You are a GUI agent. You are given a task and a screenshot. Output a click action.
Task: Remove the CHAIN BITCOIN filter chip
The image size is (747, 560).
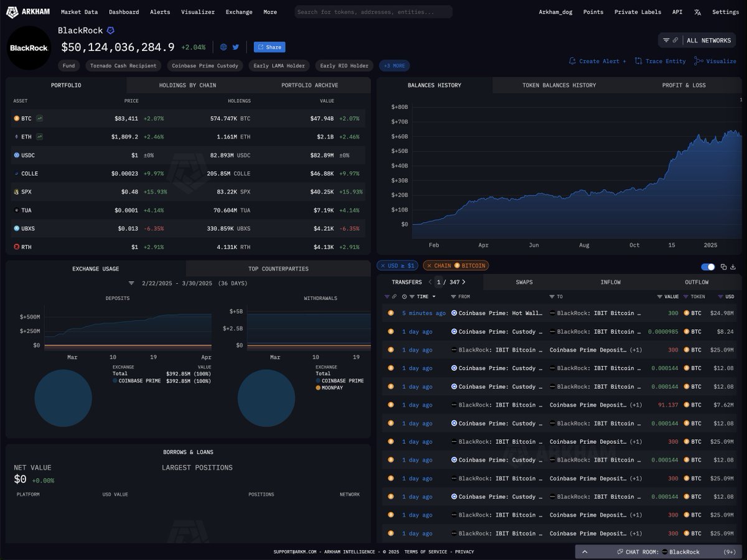[429, 266]
